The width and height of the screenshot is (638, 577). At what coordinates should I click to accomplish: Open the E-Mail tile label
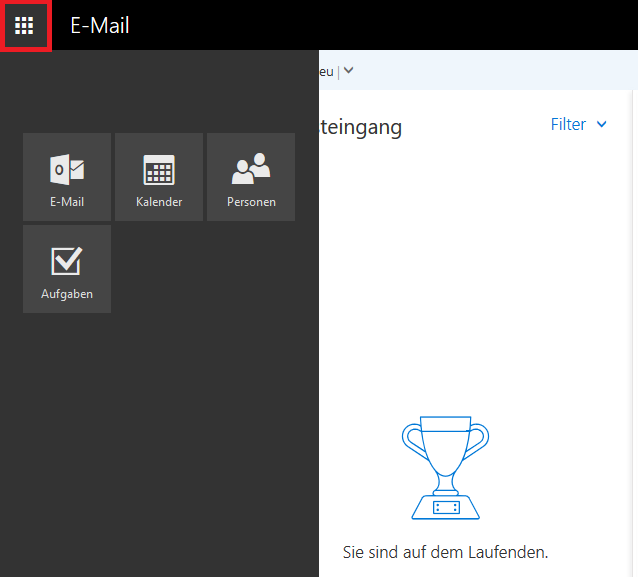pos(67,202)
